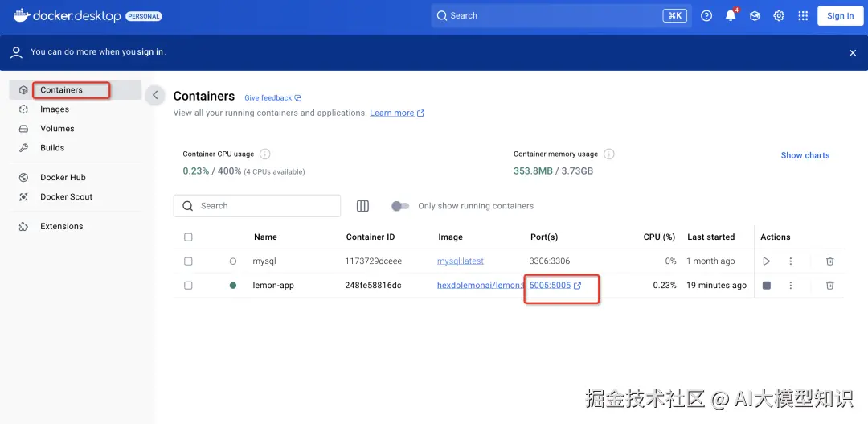Click the mysql stopped status circle
The image size is (868, 424).
[232, 261]
